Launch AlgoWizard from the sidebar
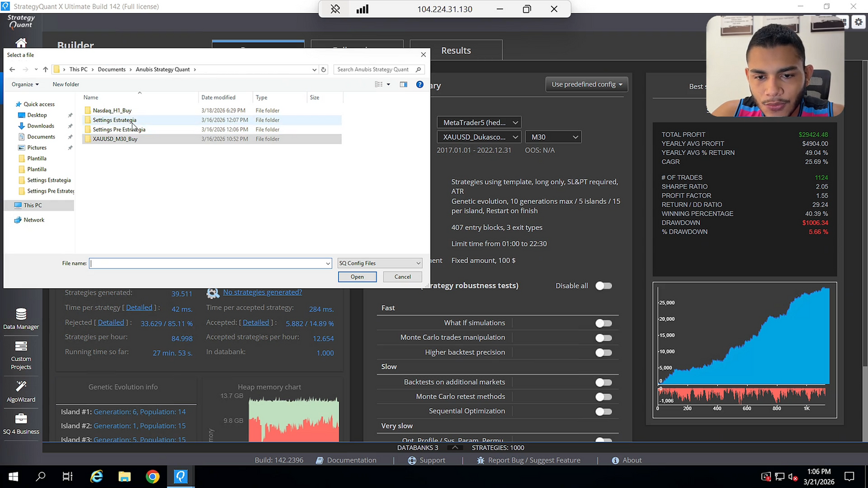 21,391
